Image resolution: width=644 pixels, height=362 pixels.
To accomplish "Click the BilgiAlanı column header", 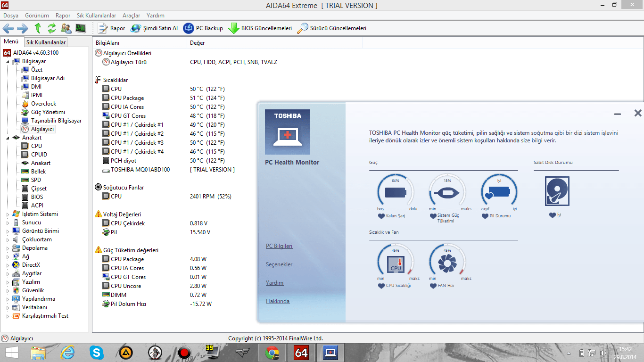I will (x=140, y=43).
